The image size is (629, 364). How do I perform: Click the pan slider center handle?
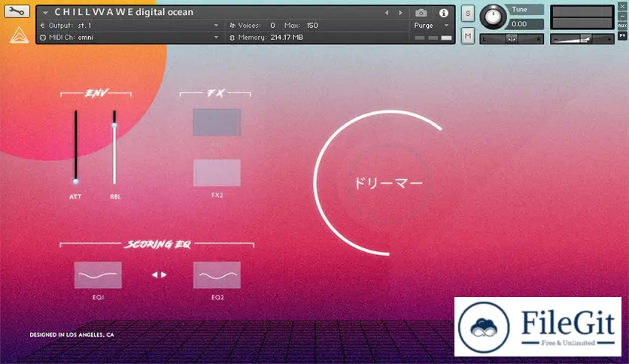512,39
